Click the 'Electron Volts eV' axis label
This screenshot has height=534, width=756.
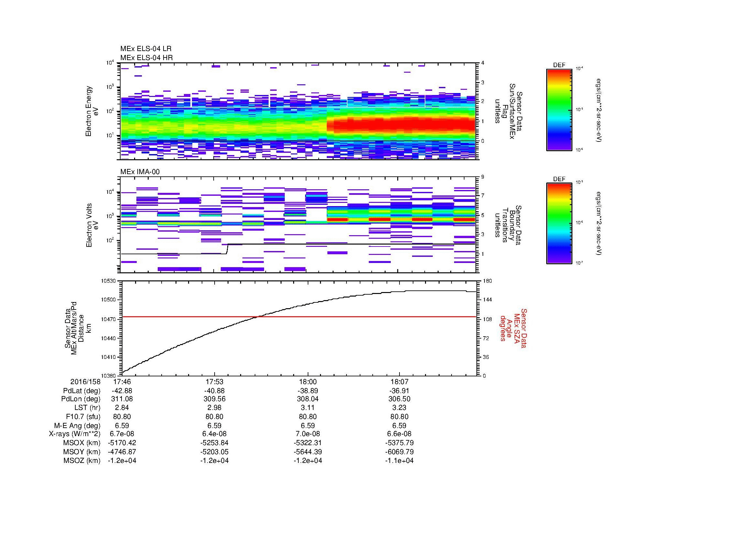pyautogui.click(x=92, y=225)
